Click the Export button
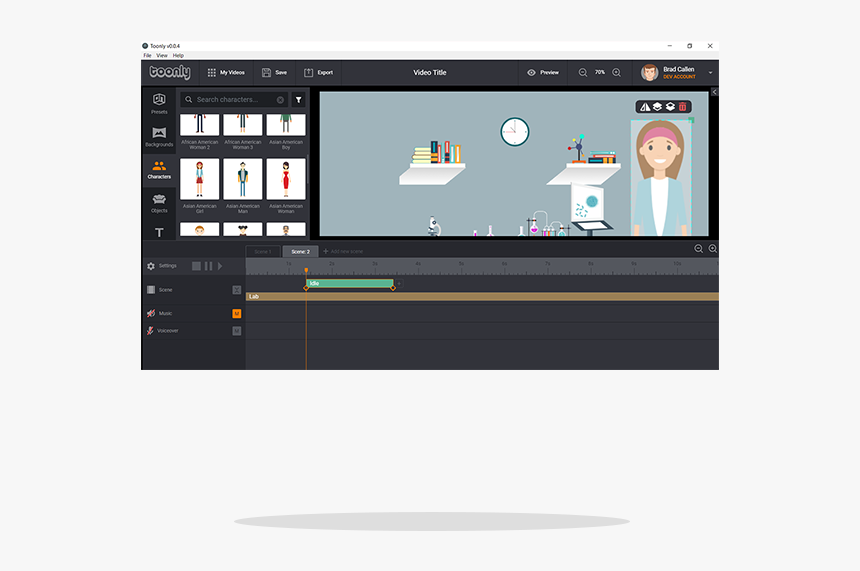The height and width of the screenshot is (571, 860). coord(319,73)
